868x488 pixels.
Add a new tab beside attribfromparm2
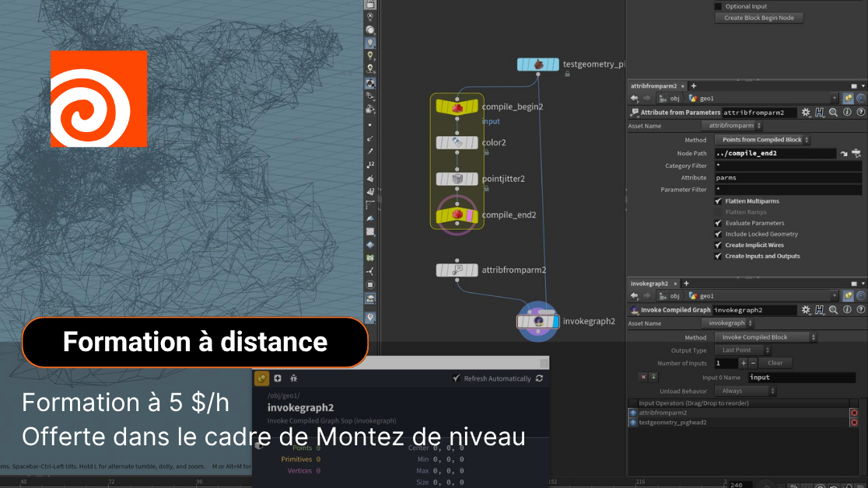(x=694, y=86)
